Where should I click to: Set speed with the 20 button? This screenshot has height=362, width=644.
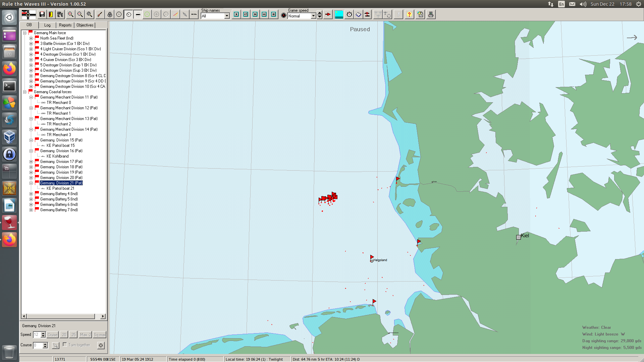click(x=64, y=335)
